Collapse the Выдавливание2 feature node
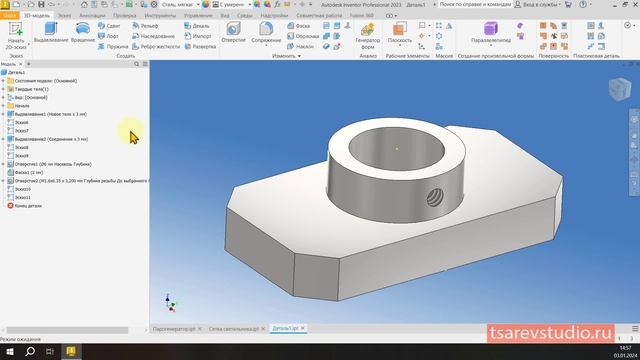 [3, 139]
